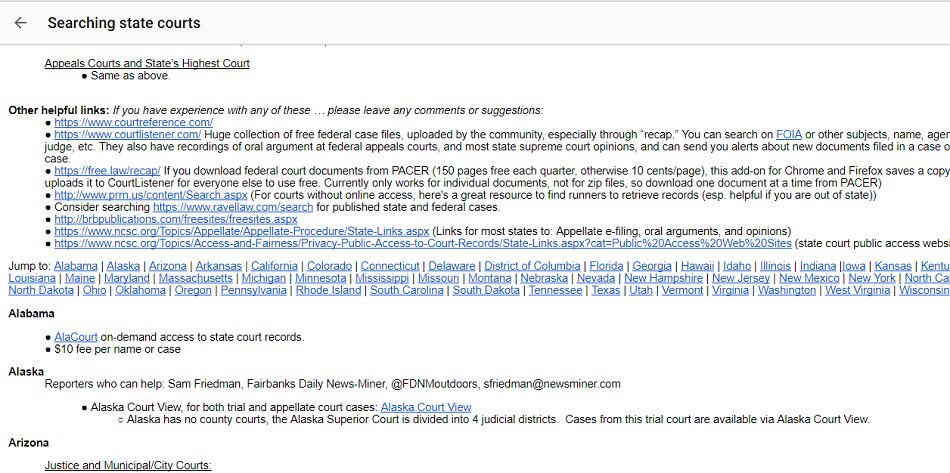Jump to South Dakota
The width and height of the screenshot is (950, 473).
point(486,290)
